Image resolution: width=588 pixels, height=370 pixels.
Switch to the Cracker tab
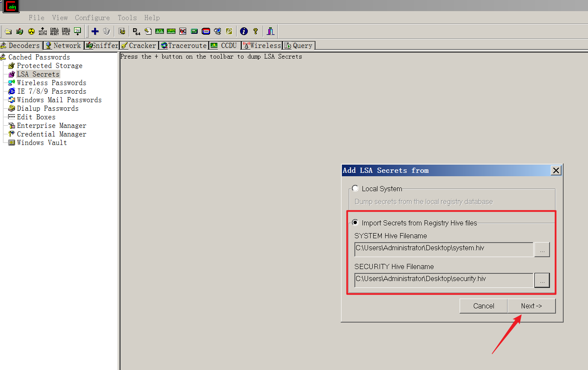click(x=139, y=45)
